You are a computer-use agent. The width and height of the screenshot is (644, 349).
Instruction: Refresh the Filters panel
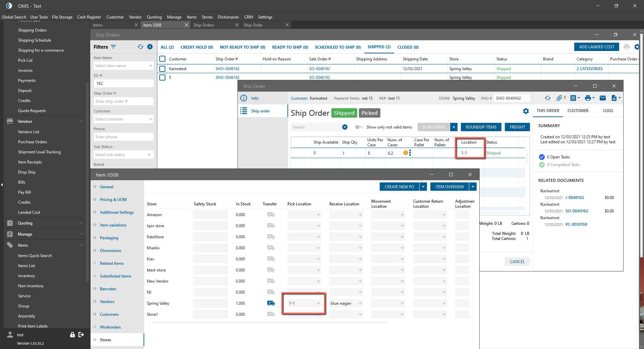(141, 47)
